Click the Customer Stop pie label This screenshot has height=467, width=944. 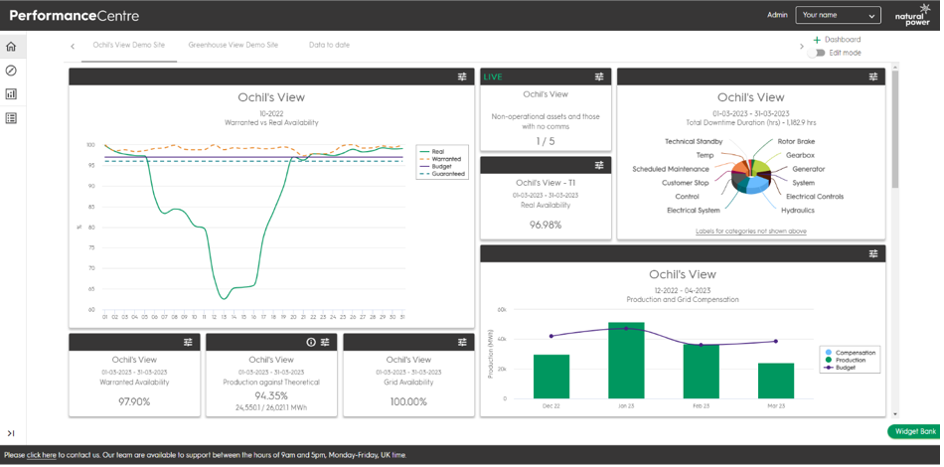click(x=686, y=183)
